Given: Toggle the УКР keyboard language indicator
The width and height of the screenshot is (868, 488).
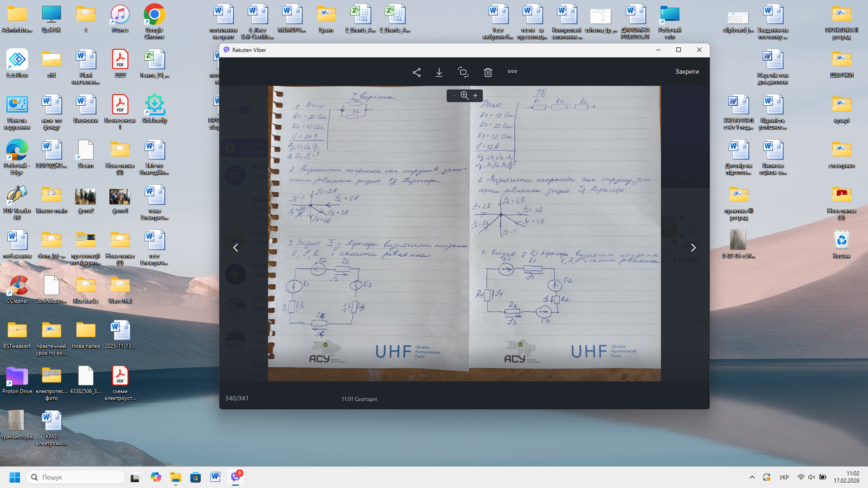Looking at the screenshot, I should point(784,477).
